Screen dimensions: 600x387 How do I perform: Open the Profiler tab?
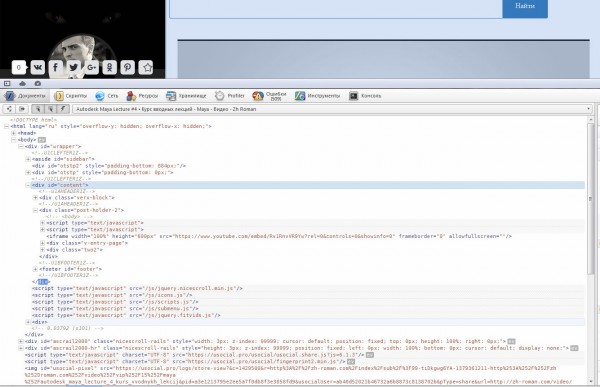coord(230,96)
